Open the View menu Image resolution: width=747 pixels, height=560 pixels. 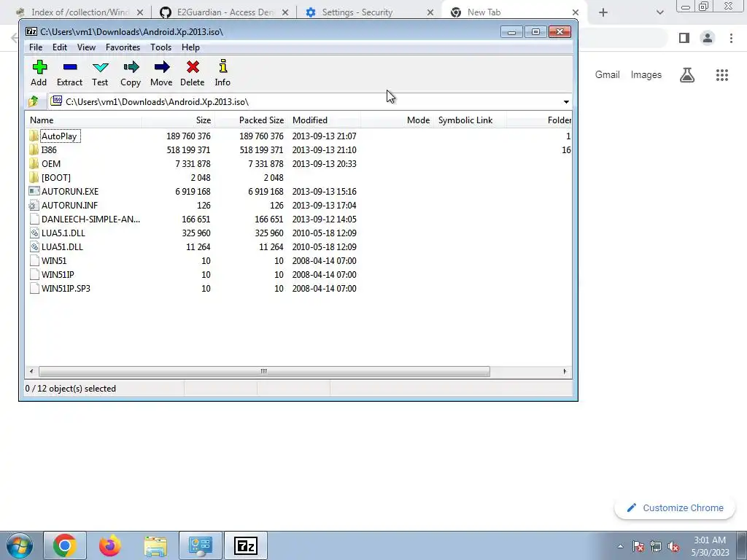[x=86, y=47]
